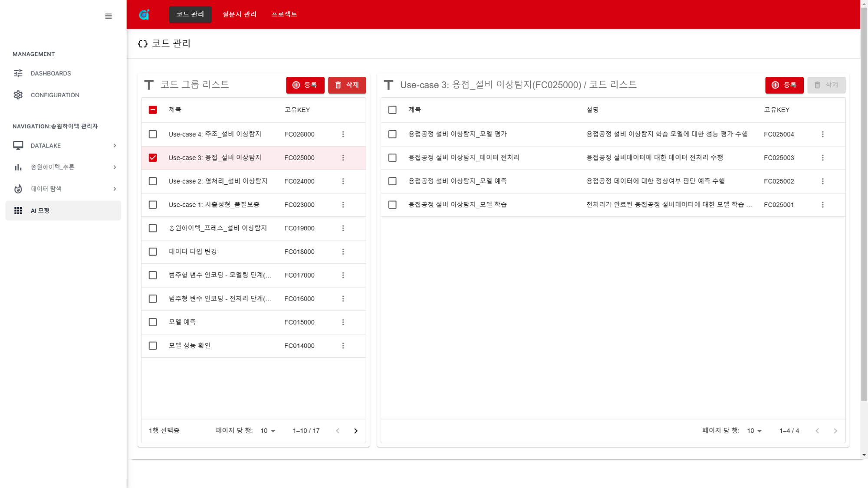Open more options for FC025003 code row
Screen dimensions: 868x488
pyautogui.click(x=822, y=158)
